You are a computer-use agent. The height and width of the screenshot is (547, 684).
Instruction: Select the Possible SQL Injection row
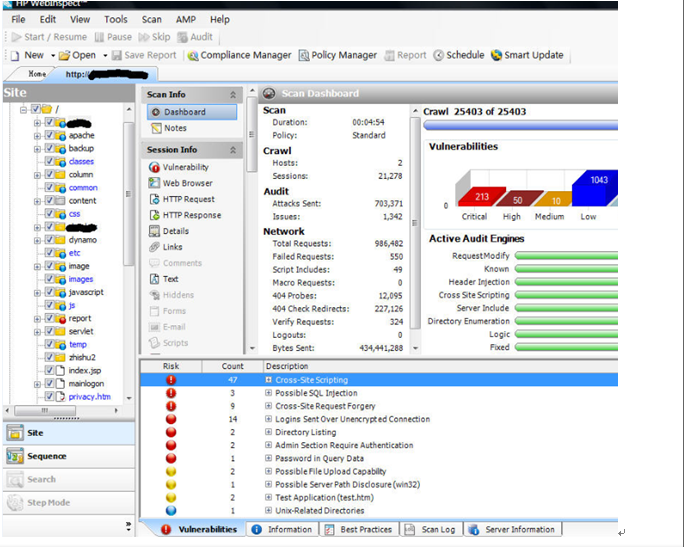click(319, 394)
